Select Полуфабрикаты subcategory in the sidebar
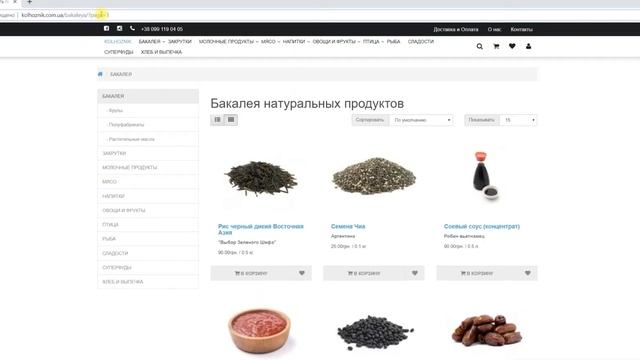The image size is (640, 360). pos(148,125)
